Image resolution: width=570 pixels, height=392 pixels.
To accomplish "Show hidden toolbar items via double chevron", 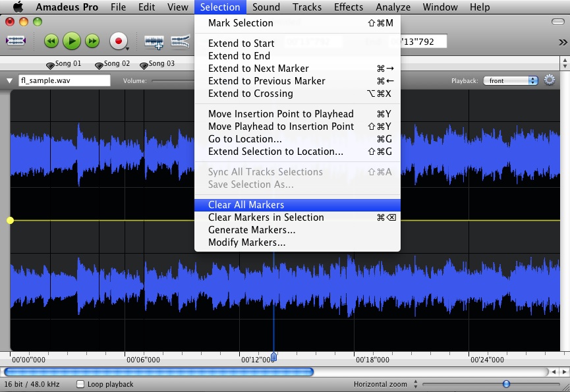I will tap(563, 43).
